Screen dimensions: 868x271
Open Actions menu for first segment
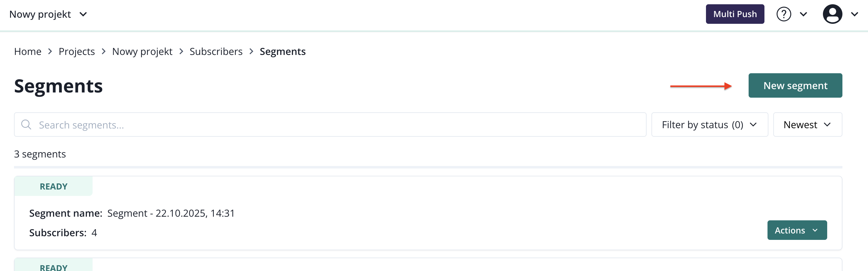coord(796,230)
